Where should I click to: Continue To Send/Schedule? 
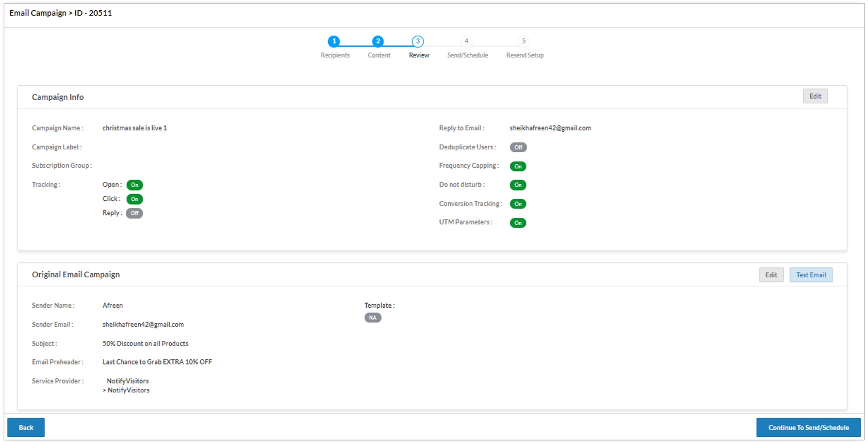tap(808, 428)
